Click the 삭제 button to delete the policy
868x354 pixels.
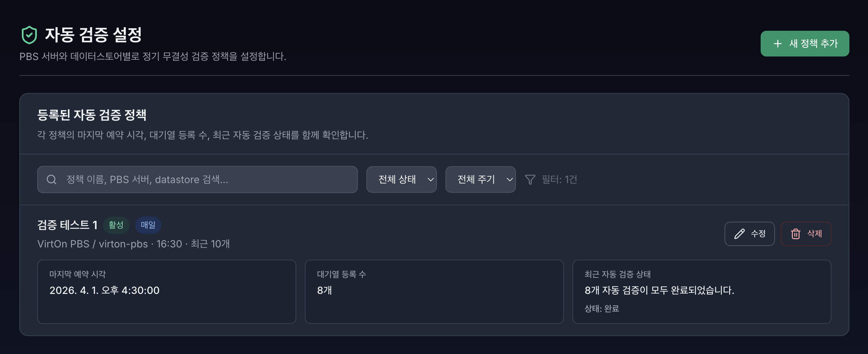coord(806,233)
